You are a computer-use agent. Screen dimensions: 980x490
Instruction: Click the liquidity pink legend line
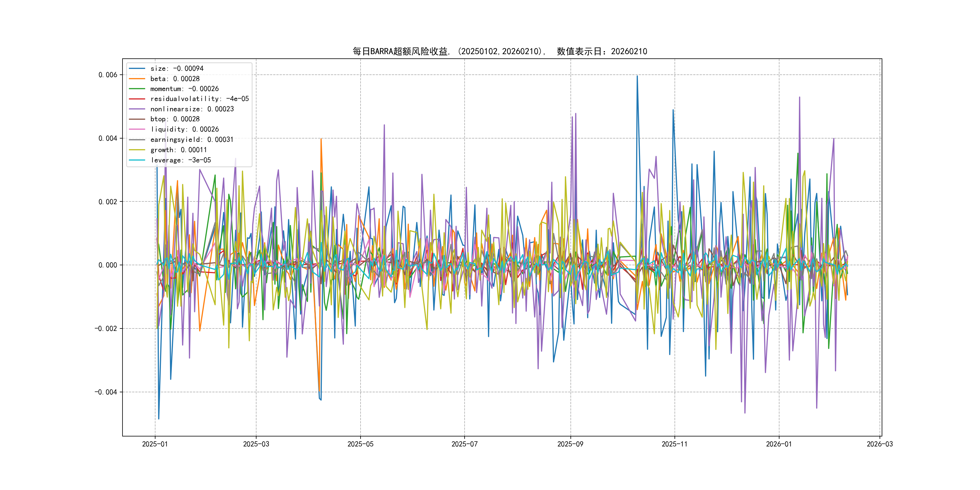tap(137, 129)
